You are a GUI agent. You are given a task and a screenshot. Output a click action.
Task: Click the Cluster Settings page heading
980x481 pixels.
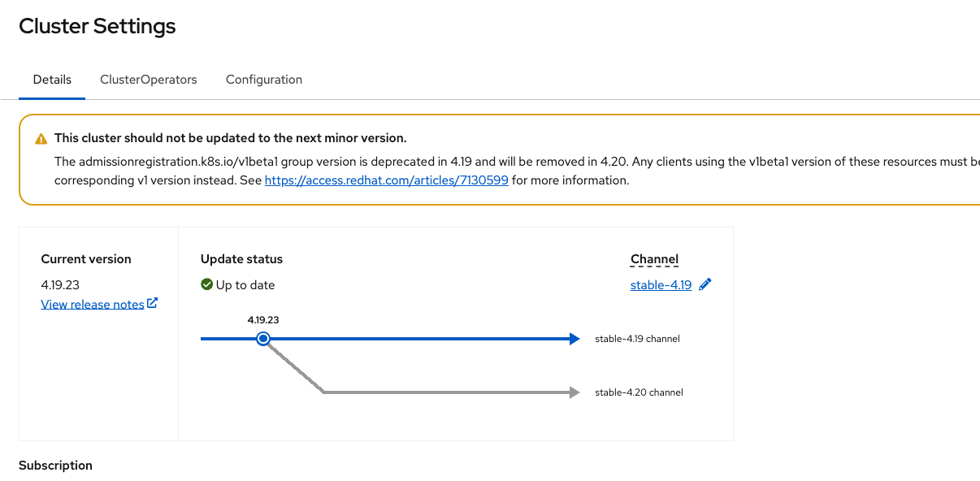[x=98, y=26]
